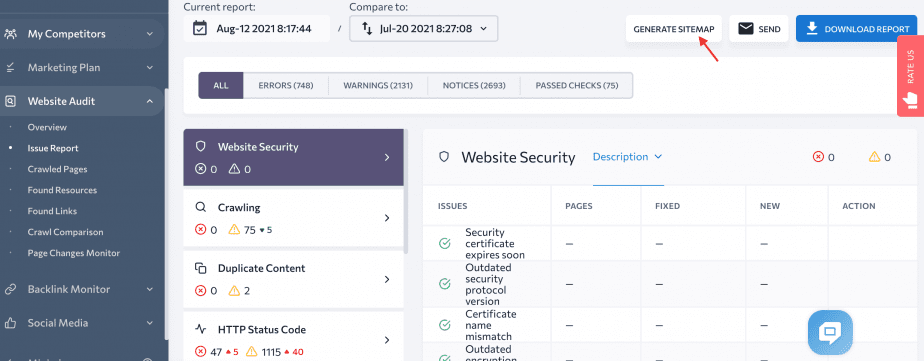Click the Backlink Monitor chain icon
Viewport: 924px width, 361px height.
tap(10, 289)
